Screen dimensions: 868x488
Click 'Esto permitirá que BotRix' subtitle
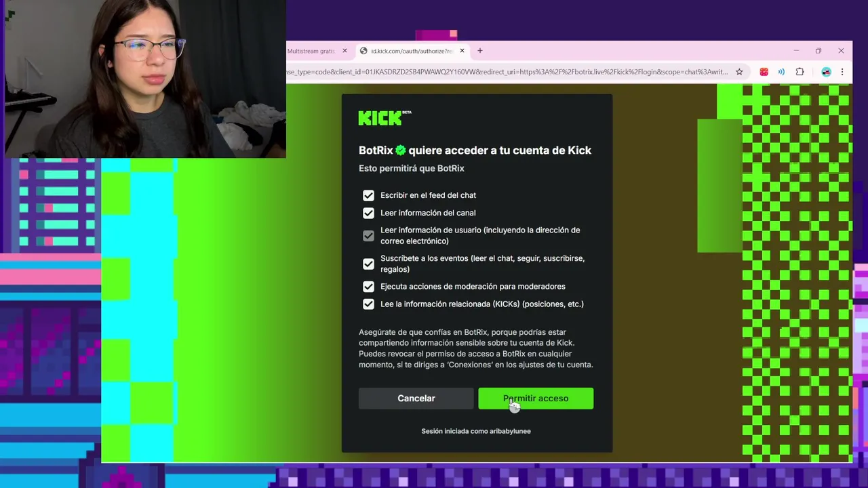click(412, 168)
